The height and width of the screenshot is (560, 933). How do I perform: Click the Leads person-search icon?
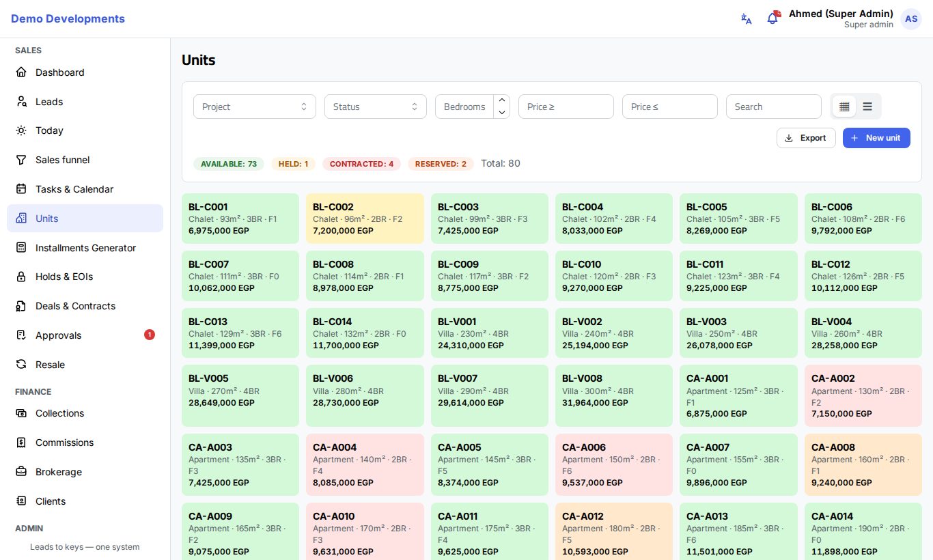click(21, 102)
